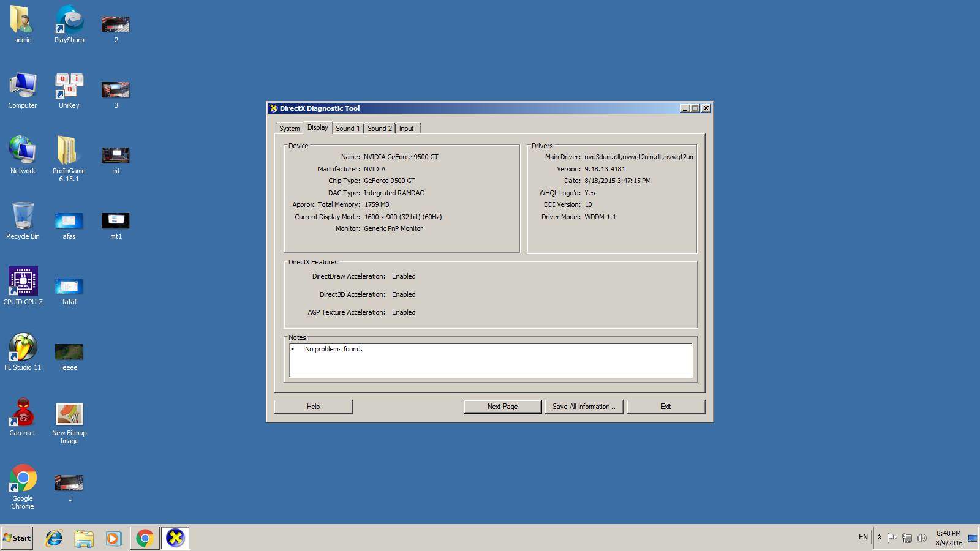The height and width of the screenshot is (551, 980).
Task: Click Save All Information button
Action: click(x=584, y=407)
